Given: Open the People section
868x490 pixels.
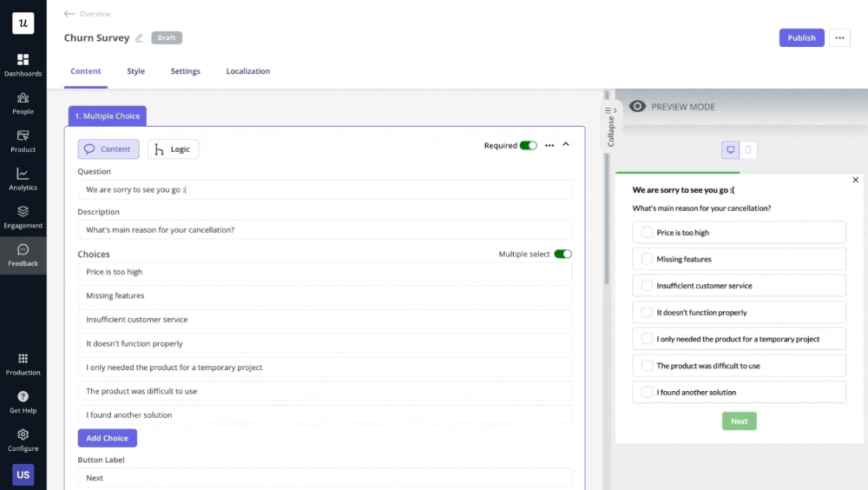Looking at the screenshot, I should click(23, 103).
